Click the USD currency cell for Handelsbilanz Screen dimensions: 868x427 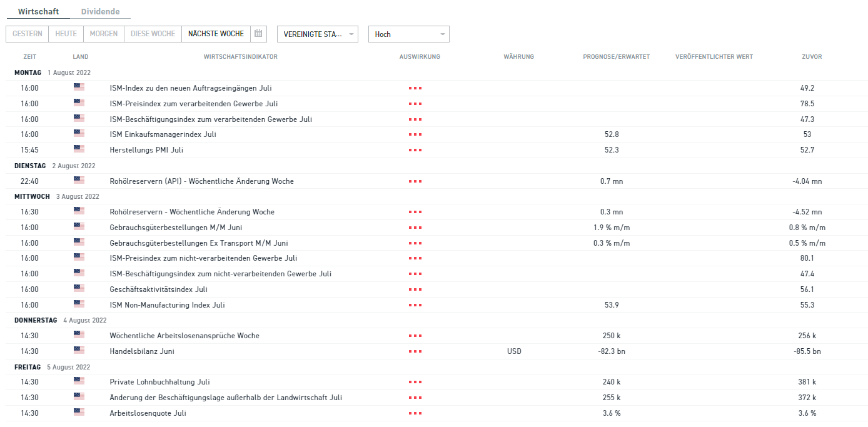(514, 351)
